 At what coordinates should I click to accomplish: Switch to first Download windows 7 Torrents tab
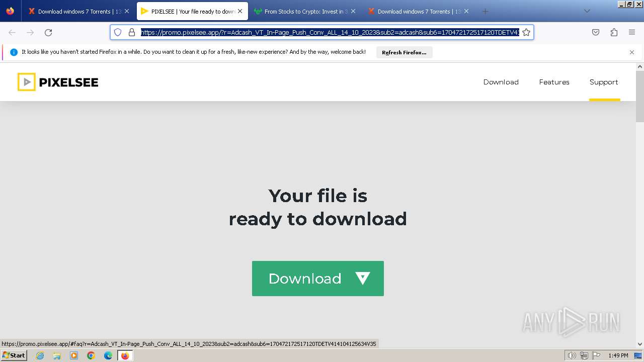tap(78, 11)
